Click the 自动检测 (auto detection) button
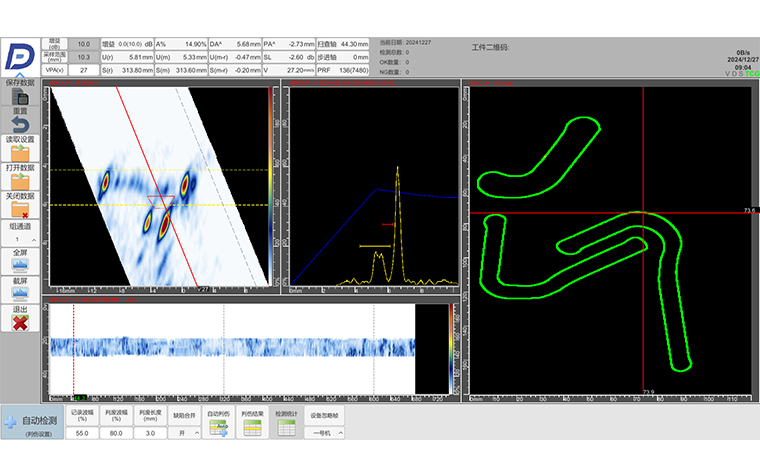Viewport: 760px width, 476px height. pos(32,424)
